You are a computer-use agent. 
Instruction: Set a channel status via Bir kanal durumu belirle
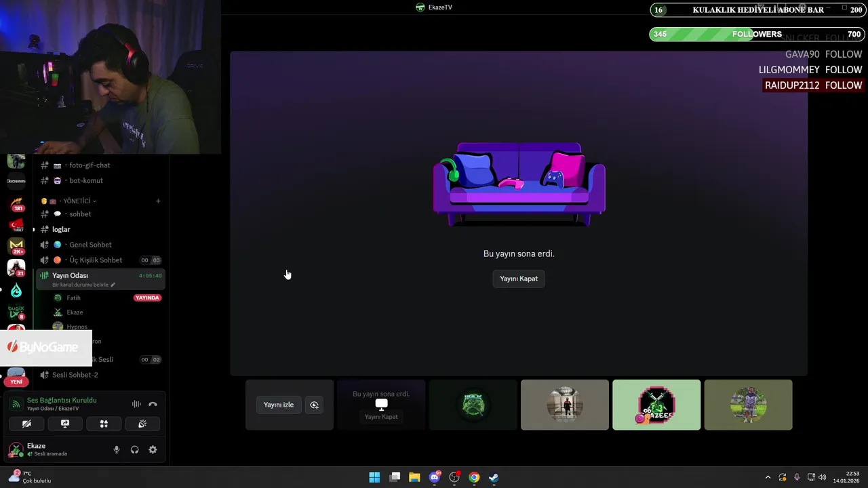point(83,285)
